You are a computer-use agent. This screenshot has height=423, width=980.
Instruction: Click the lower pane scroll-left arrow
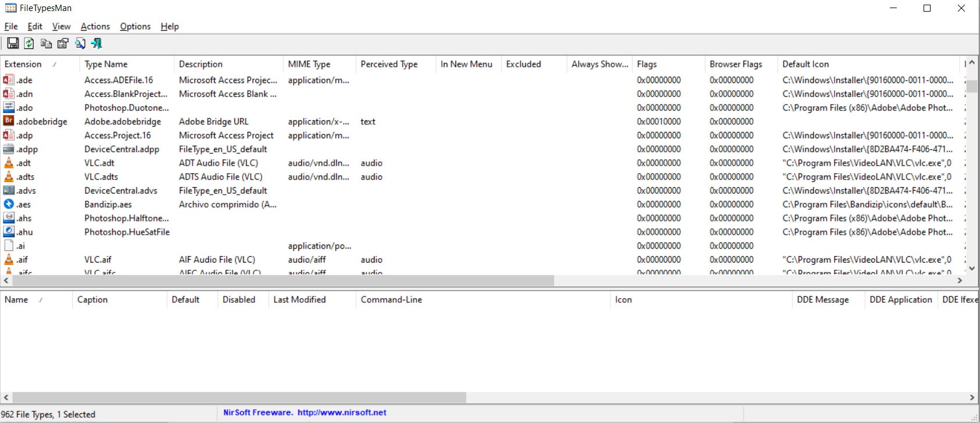(x=6, y=397)
